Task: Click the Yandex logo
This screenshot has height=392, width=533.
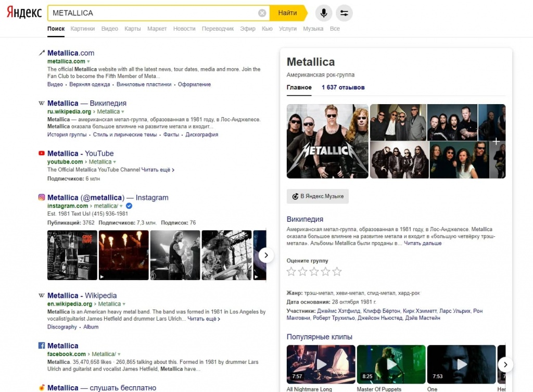Action: (x=24, y=12)
